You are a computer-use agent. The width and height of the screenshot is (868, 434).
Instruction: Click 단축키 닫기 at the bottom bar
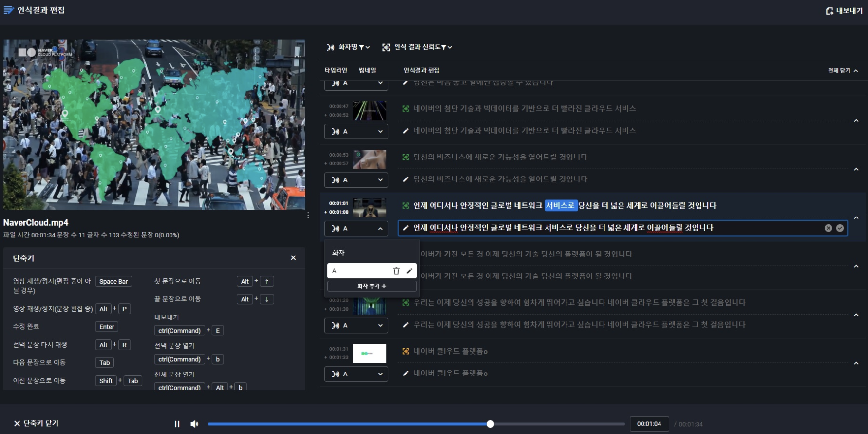click(36, 423)
